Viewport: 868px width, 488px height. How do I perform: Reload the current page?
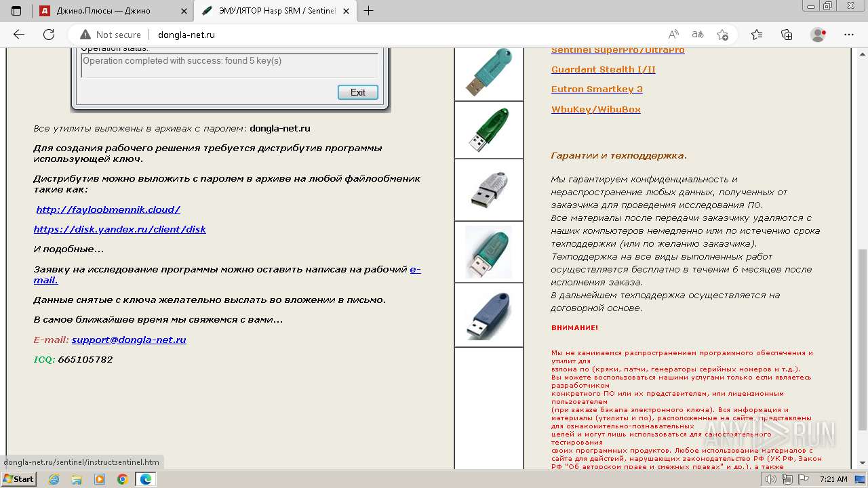tap(49, 35)
